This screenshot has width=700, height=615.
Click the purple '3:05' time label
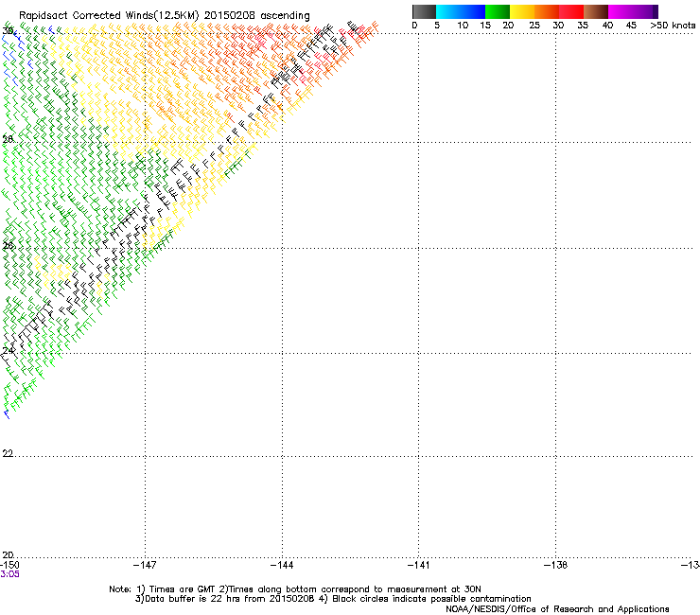(x=9, y=574)
